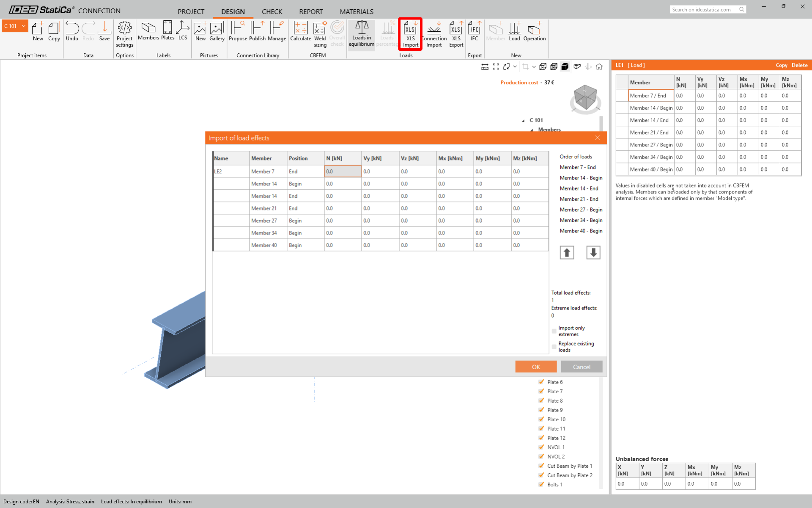Collapse the Members tree node
Image resolution: width=812 pixels, height=508 pixels.
pyautogui.click(x=532, y=130)
